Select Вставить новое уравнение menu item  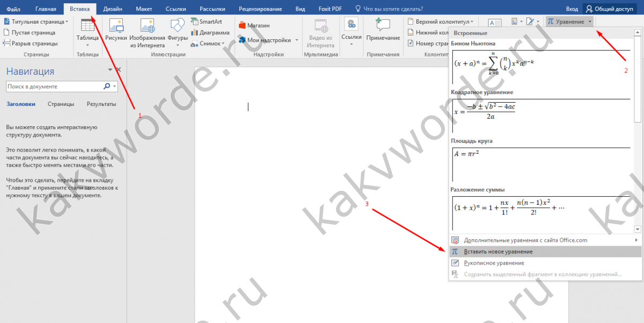498,252
